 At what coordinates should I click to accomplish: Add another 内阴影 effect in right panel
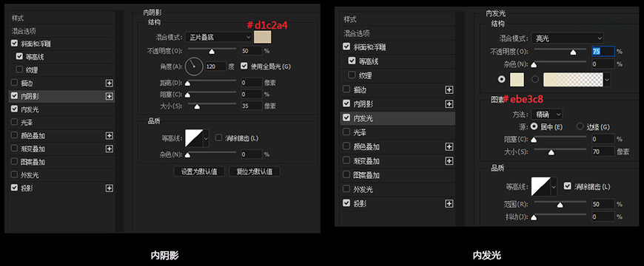pos(449,104)
